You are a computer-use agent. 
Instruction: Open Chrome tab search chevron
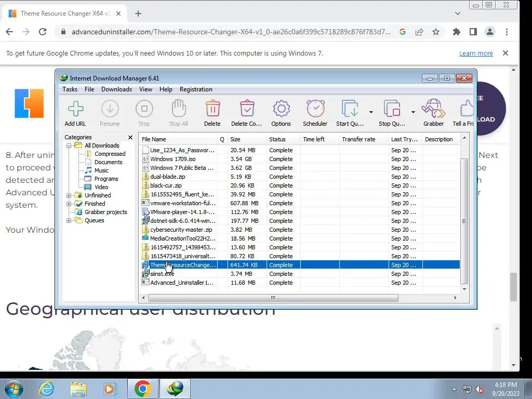click(x=457, y=14)
